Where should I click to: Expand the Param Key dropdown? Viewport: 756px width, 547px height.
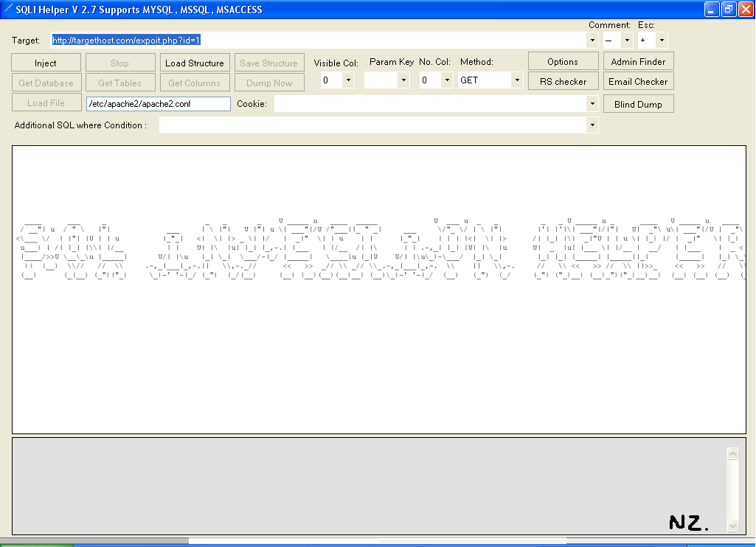point(403,80)
